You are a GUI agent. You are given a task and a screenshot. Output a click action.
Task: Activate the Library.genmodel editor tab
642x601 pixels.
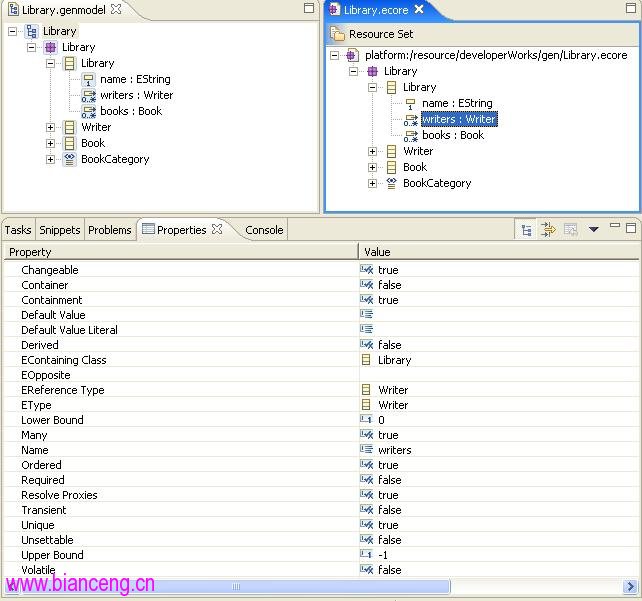pos(63,10)
